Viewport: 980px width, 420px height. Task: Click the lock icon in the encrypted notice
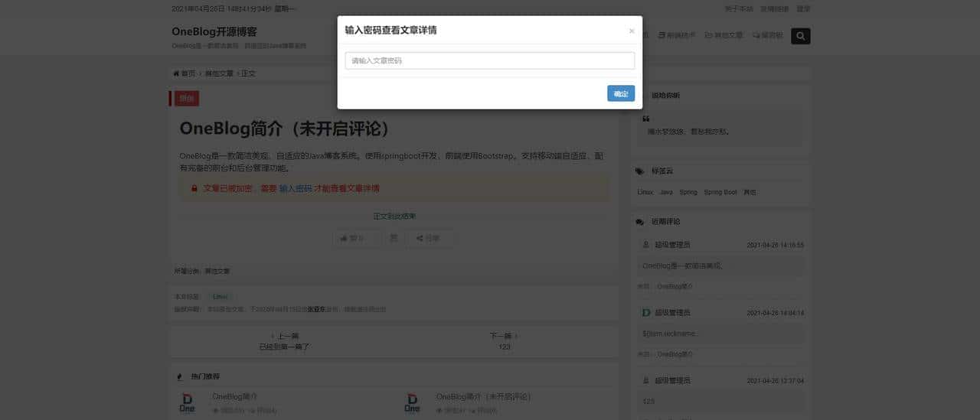point(194,188)
